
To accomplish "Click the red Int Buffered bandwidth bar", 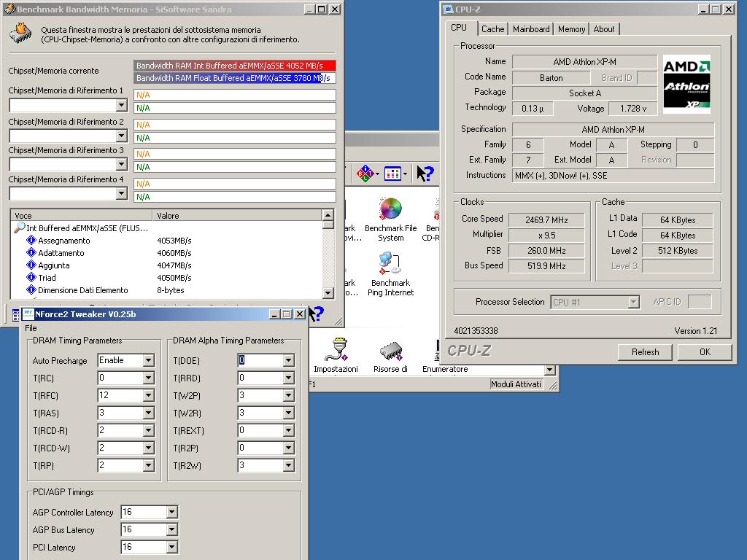I will coord(235,66).
